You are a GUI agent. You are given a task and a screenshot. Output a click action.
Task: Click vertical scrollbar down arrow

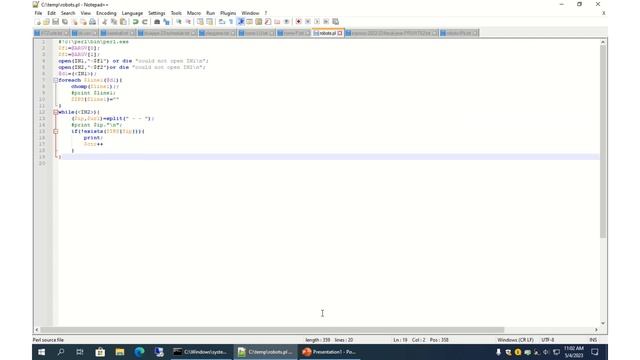603,323
